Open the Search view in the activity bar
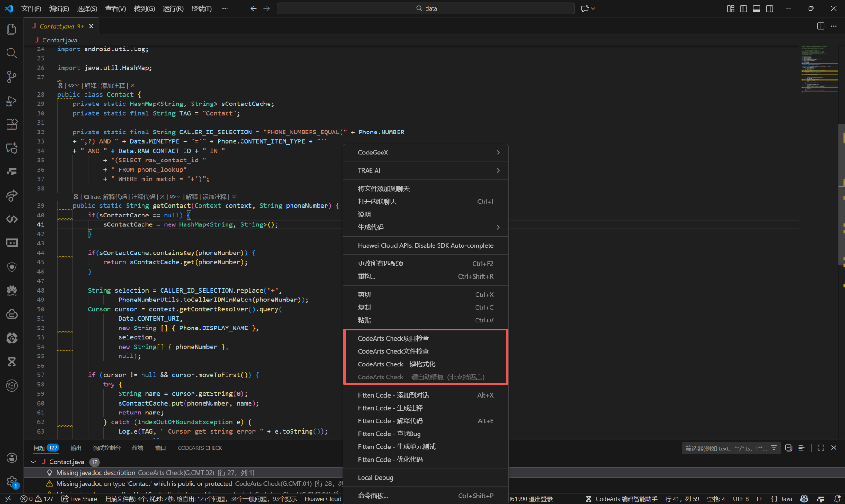This screenshot has width=845, height=504. click(12, 53)
